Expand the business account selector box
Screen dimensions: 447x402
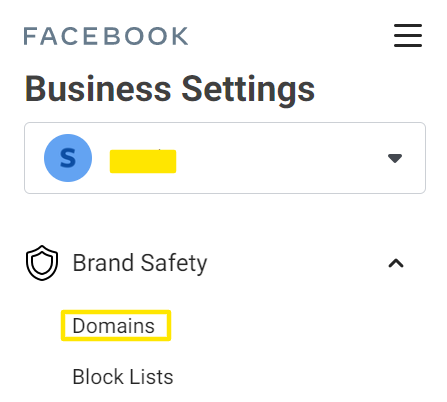pos(225,158)
